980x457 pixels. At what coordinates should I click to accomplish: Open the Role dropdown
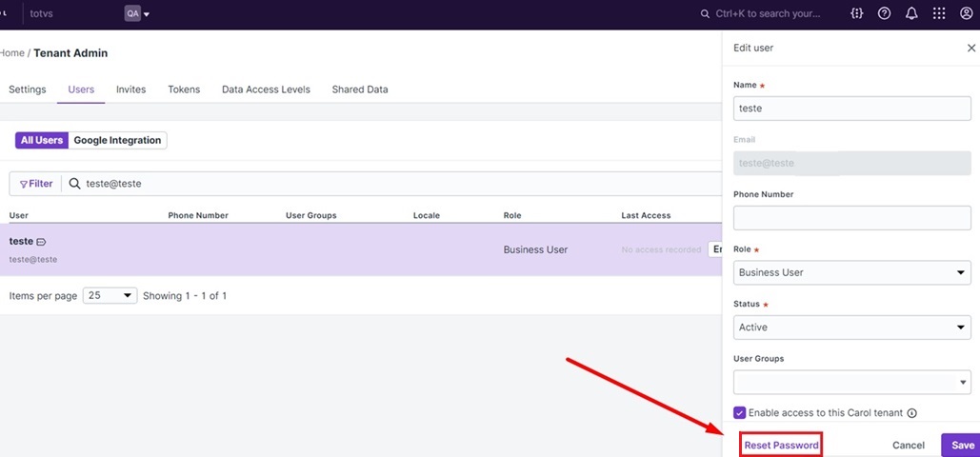(x=851, y=272)
